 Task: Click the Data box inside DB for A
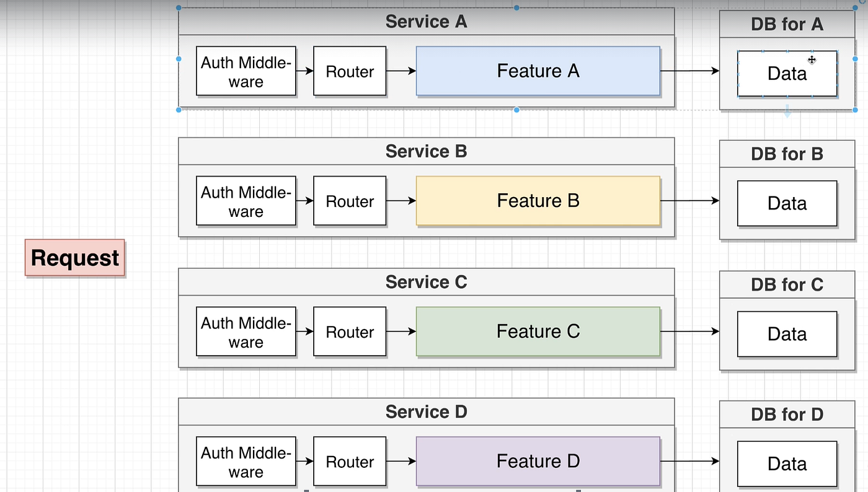(x=787, y=73)
